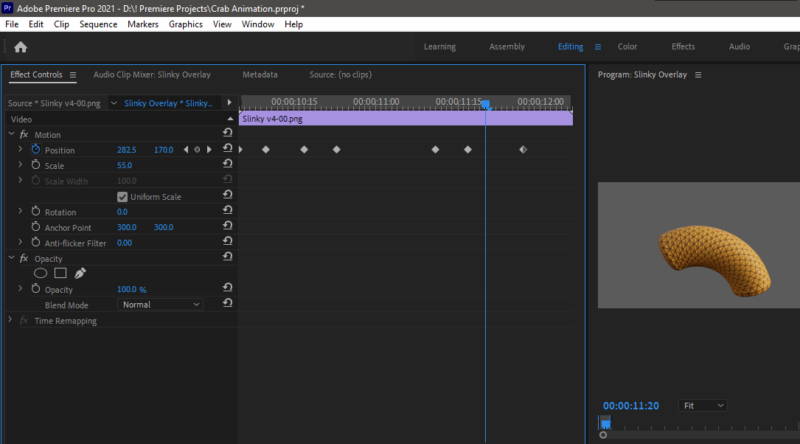Open the source clip dropdown arrow
The image size is (800, 444).
[x=114, y=103]
